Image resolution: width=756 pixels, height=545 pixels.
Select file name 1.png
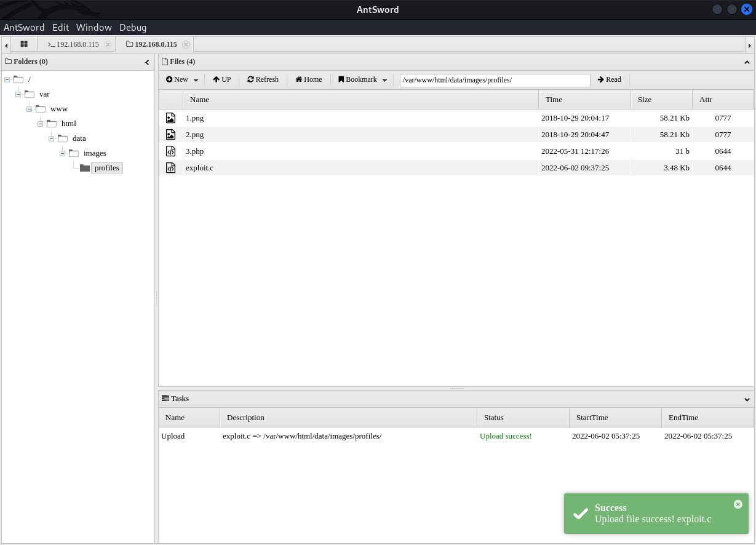click(x=194, y=117)
